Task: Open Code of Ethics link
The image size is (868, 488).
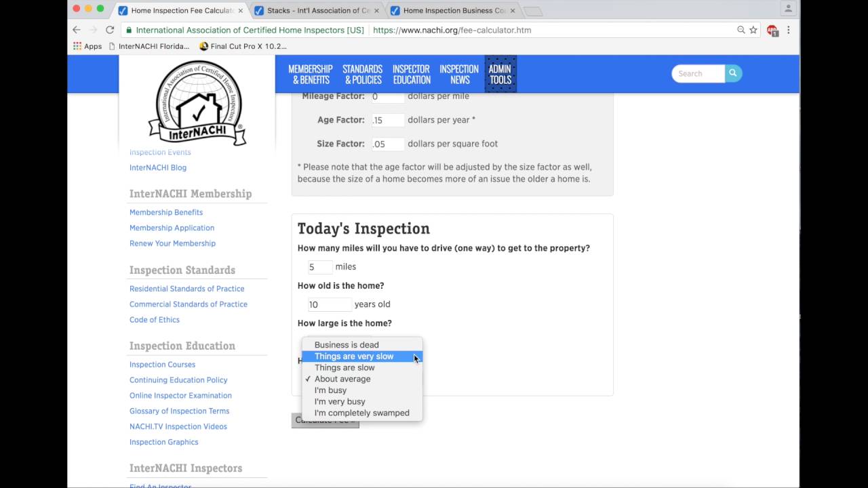Action: click(155, 320)
